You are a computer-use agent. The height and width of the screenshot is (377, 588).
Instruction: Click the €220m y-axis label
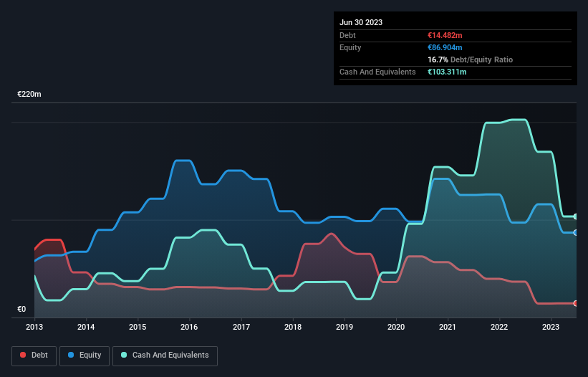(29, 94)
